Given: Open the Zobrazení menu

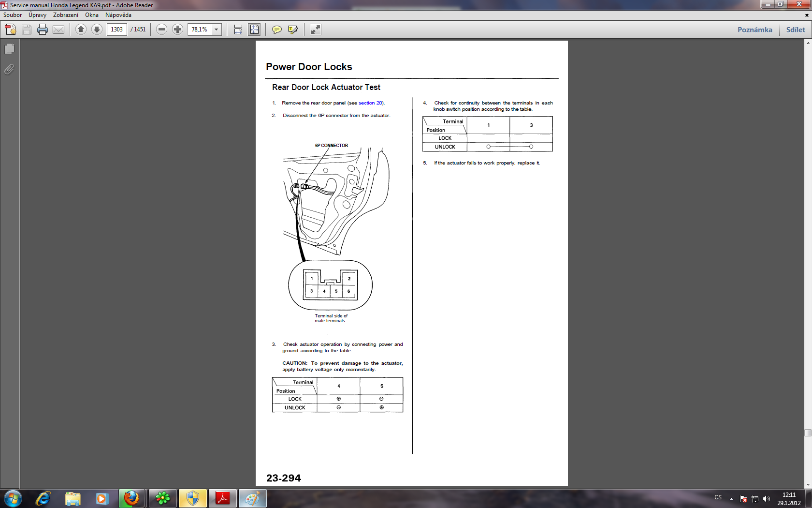Looking at the screenshot, I should (66, 15).
